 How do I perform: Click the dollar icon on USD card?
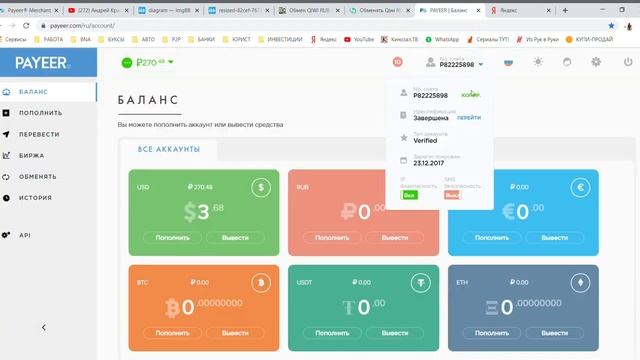tap(261, 188)
